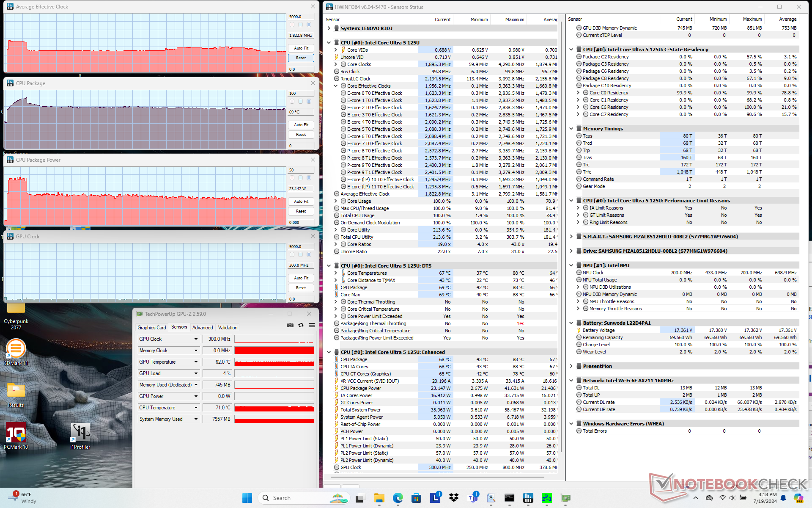Open the notification bell in the tray
The image size is (812, 508).
coord(783,498)
